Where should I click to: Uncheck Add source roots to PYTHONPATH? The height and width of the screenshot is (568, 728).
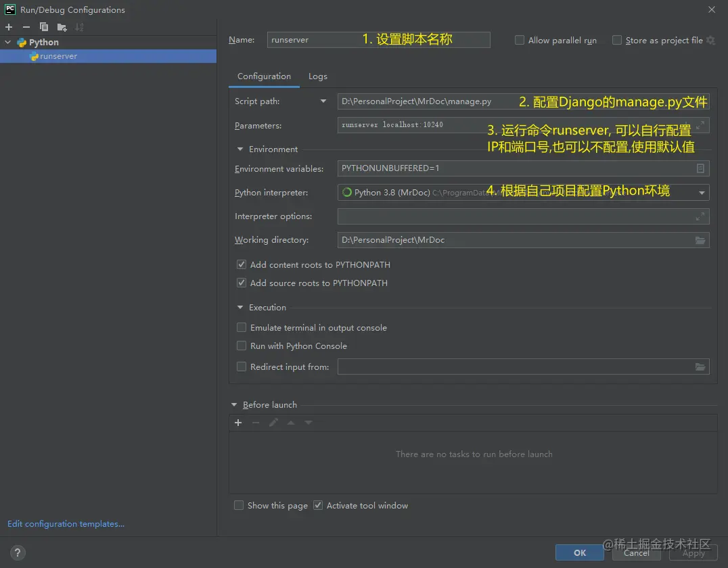click(x=242, y=283)
